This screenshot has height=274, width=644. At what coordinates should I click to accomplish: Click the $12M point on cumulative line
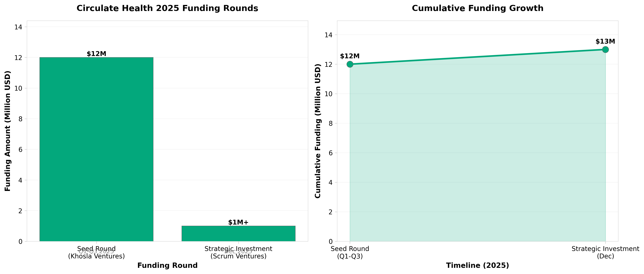coord(350,64)
